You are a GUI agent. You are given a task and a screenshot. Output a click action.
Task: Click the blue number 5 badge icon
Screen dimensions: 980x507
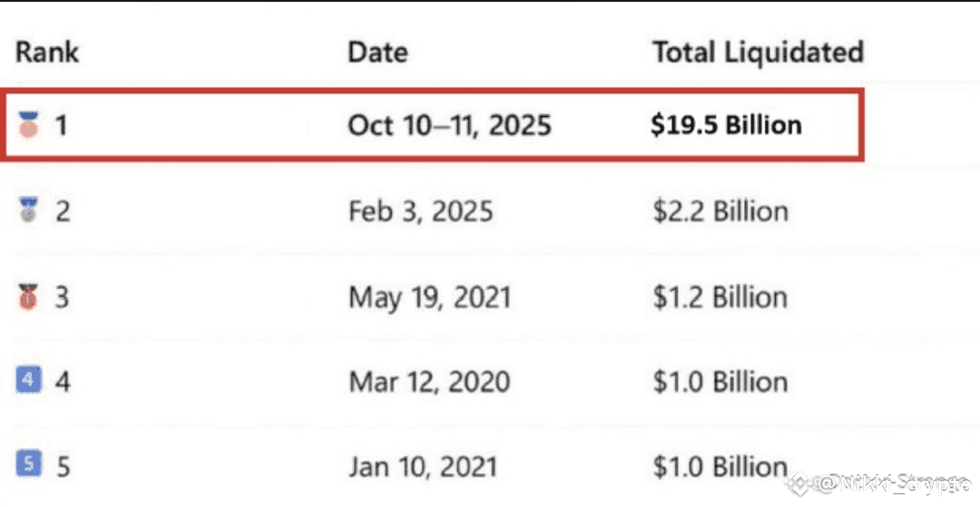[27, 463]
